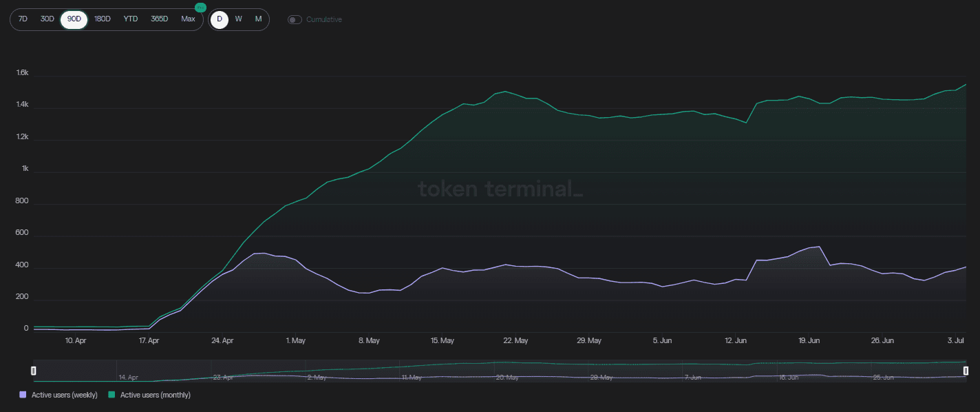
Task: Switch to W weekly granularity
Action: coord(238,19)
